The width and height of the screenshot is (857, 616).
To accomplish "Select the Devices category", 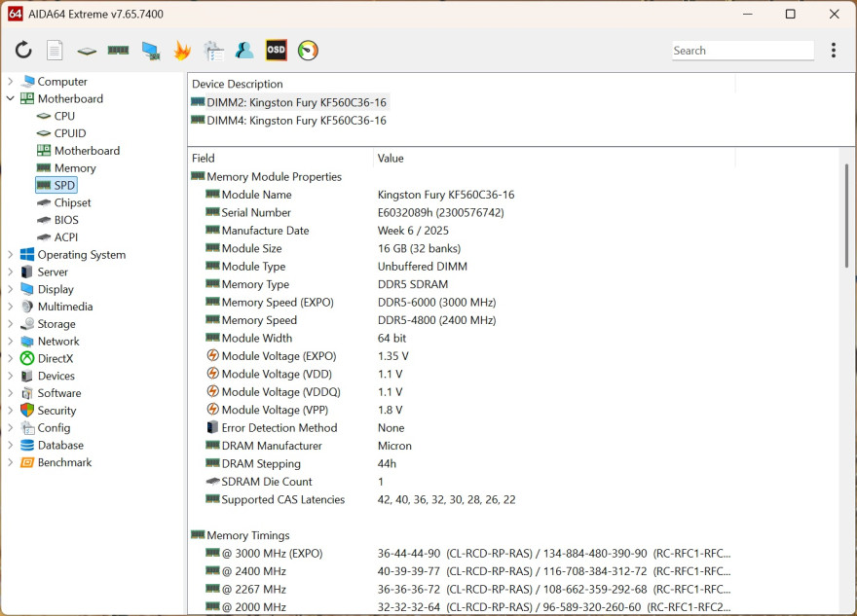I will coord(48,376).
